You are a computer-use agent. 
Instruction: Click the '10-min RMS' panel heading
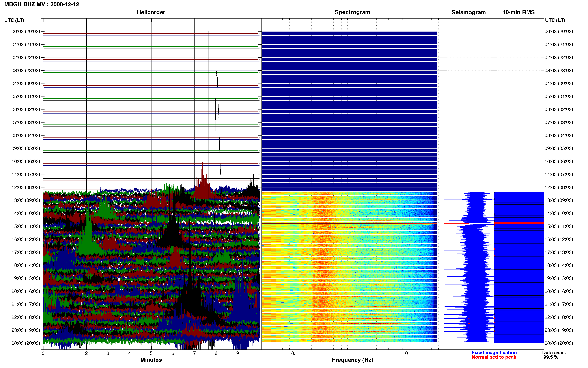(x=518, y=12)
